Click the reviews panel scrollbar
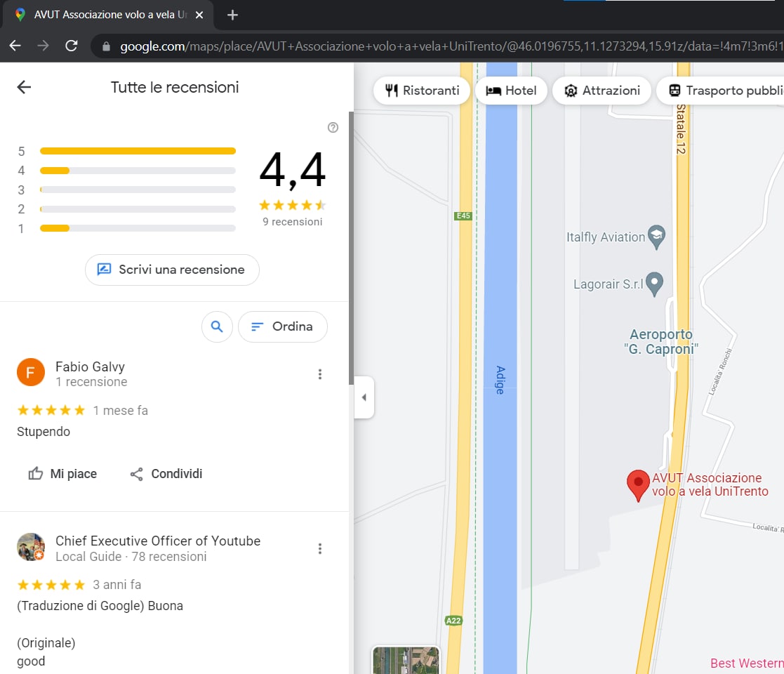The width and height of the screenshot is (784, 674). point(351,248)
